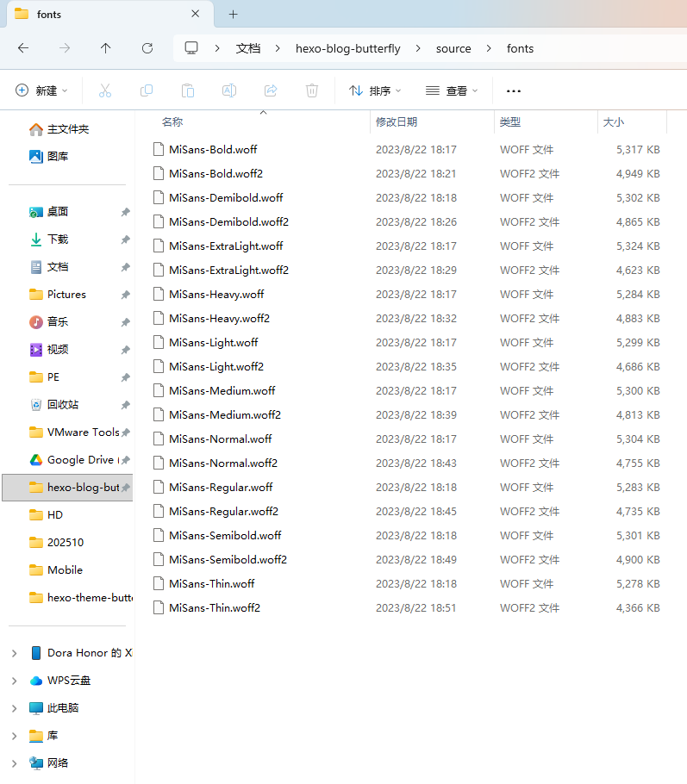This screenshot has width=687, height=784.
Task: Select file MiSans-Demibold.woff
Action: pos(226,197)
